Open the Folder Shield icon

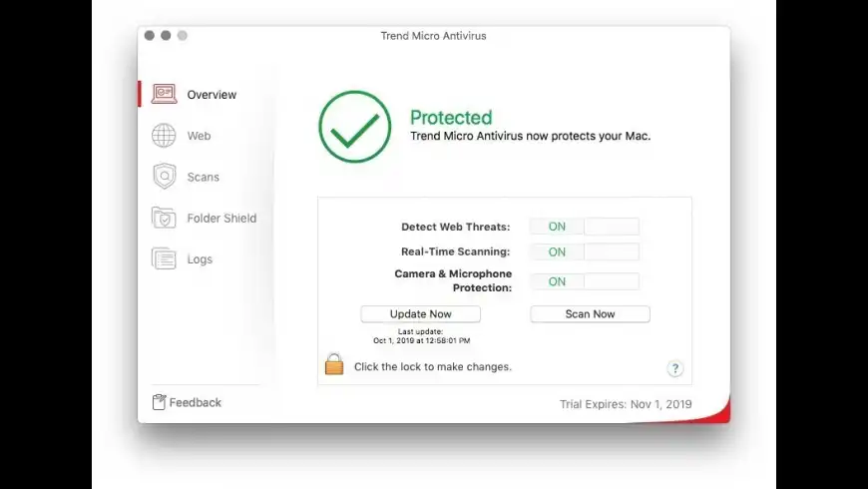click(164, 218)
